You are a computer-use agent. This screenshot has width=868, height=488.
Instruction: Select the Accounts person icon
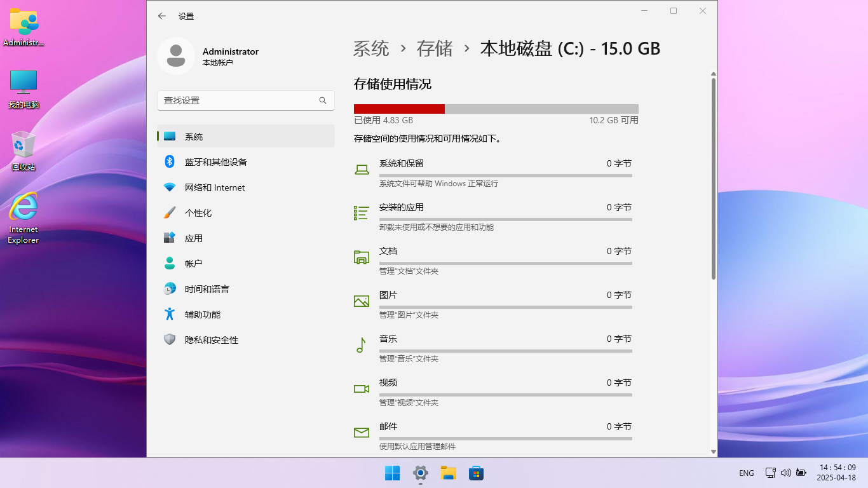pyautogui.click(x=170, y=263)
